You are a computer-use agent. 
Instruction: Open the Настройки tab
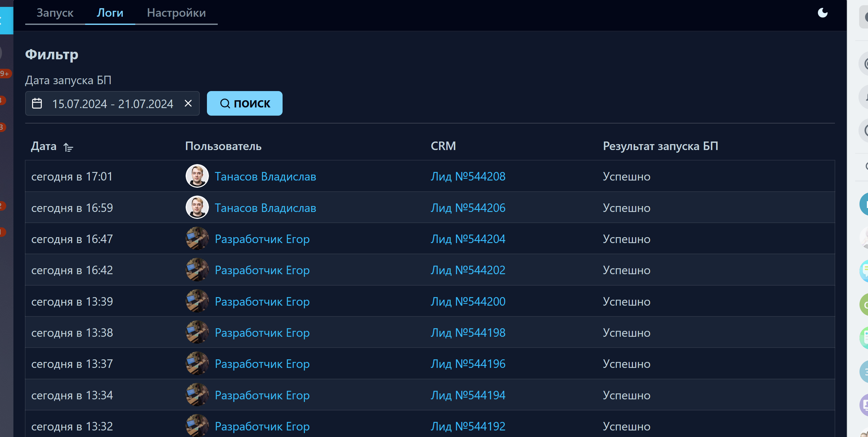pyautogui.click(x=176, y=13)
